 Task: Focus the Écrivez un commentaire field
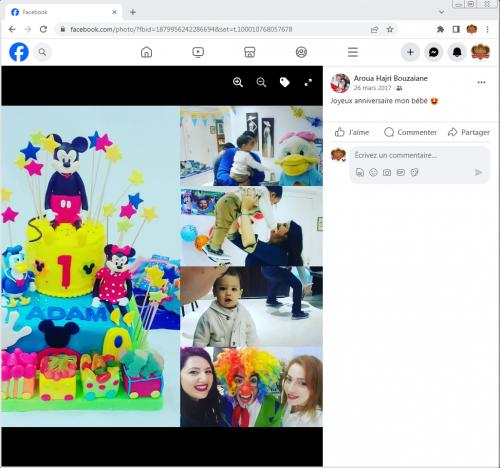coord(419,155)
